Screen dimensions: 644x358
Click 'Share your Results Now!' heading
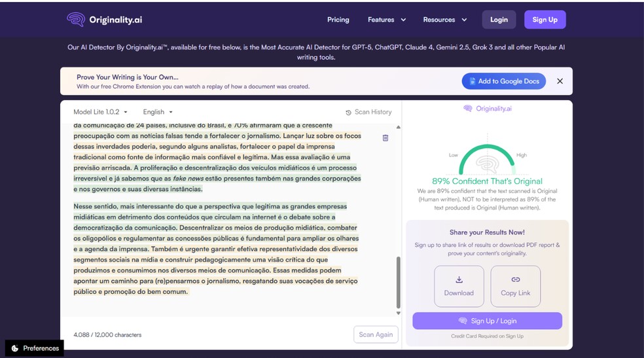point(487,232)
